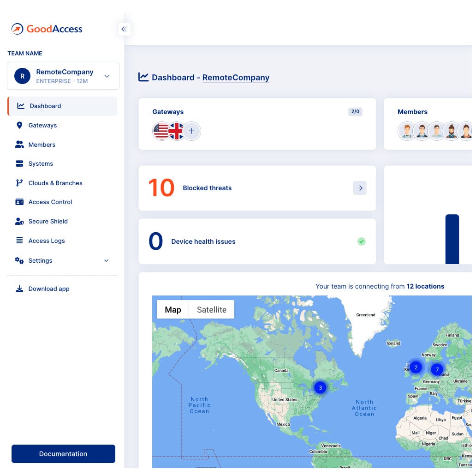Click the first member avatar

pyautogui.click(x=407, y=131)
